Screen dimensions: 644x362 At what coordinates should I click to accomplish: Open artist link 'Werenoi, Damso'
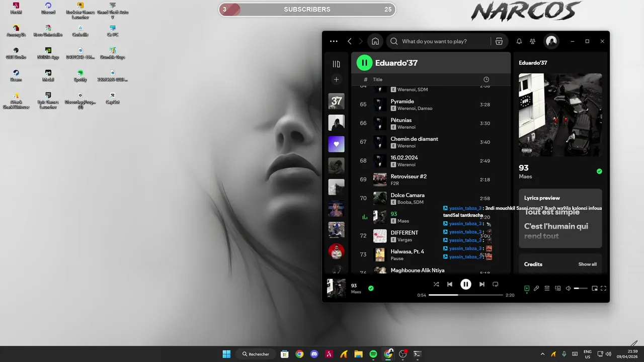[x=415, y=108]
